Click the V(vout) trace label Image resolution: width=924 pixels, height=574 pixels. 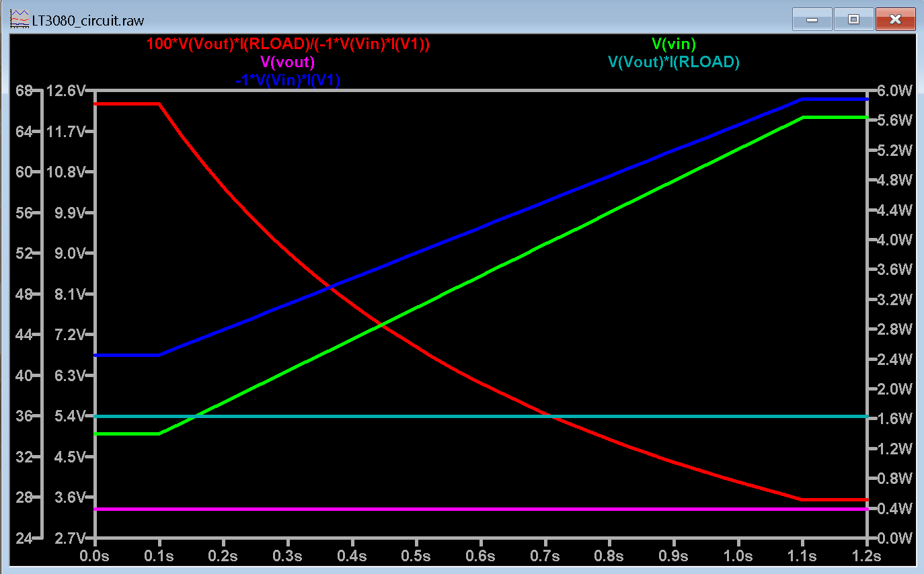tap(288, 62)
